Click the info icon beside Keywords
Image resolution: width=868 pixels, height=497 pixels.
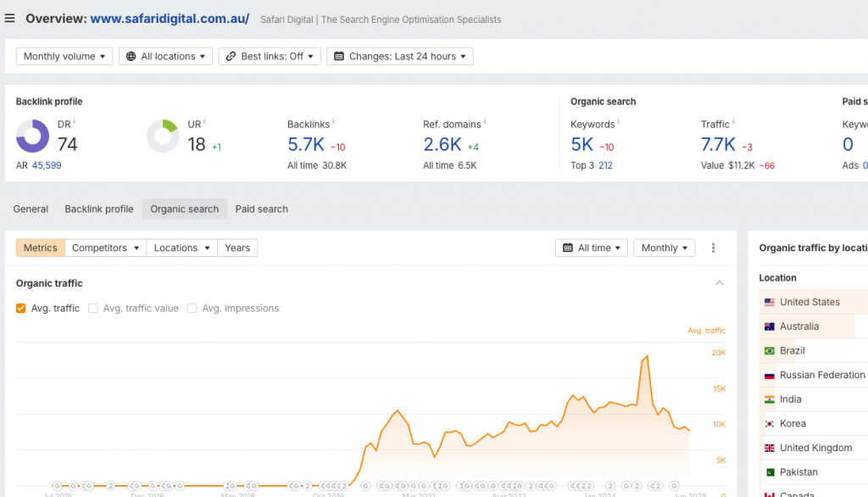[x=618, y=121]
